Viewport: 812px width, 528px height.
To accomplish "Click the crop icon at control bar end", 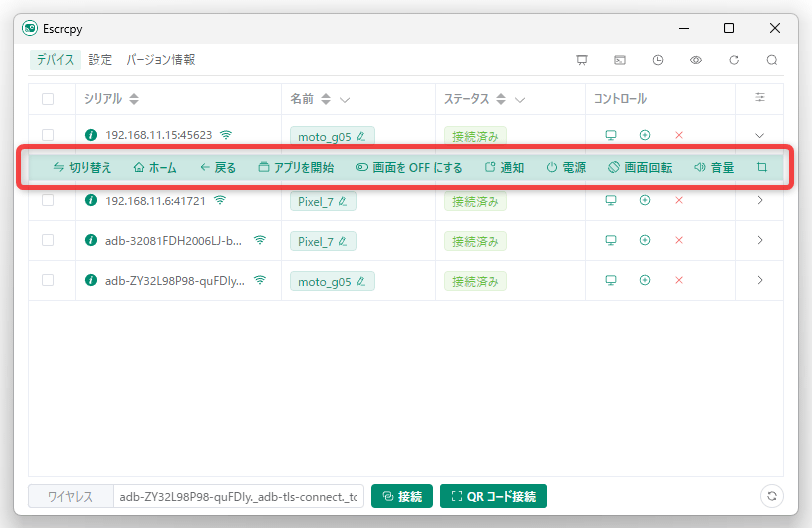I will (762, 167).
